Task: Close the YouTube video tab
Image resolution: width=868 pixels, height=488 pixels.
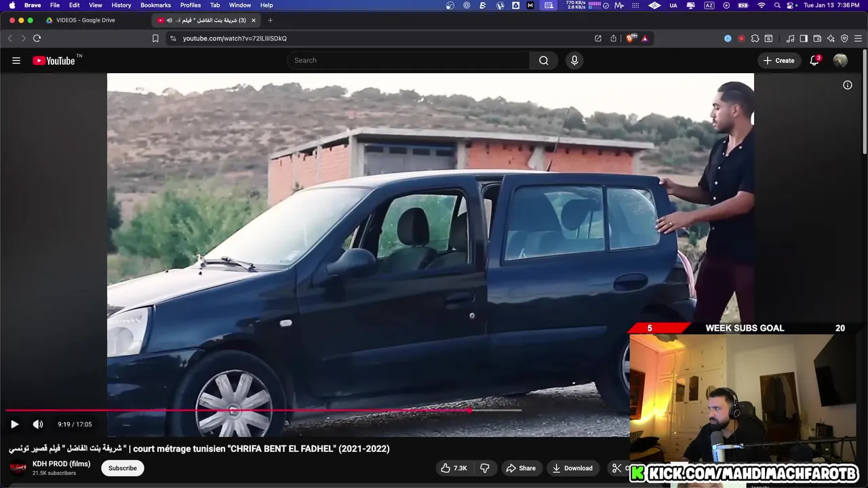Action: (x=254, y=20)
